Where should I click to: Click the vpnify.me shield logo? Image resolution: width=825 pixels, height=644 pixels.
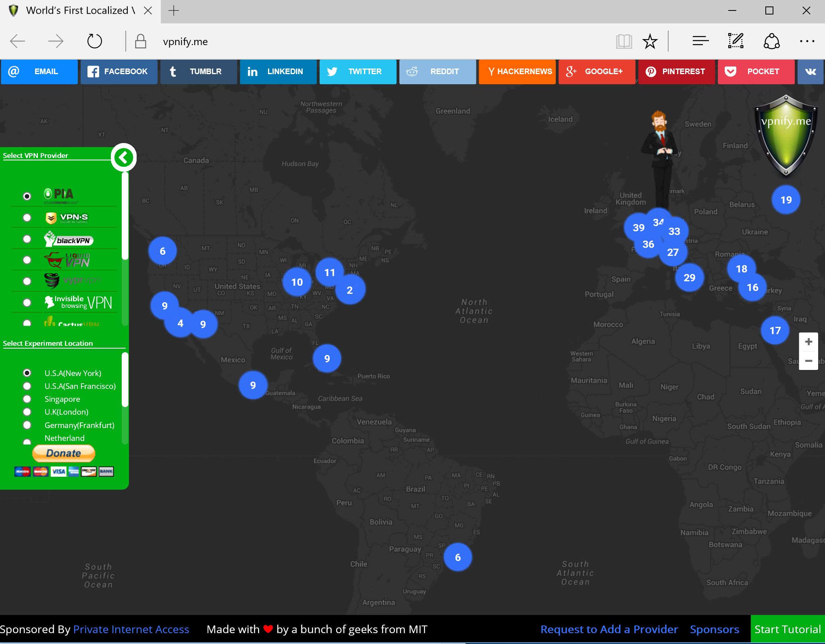pos(786,136)
